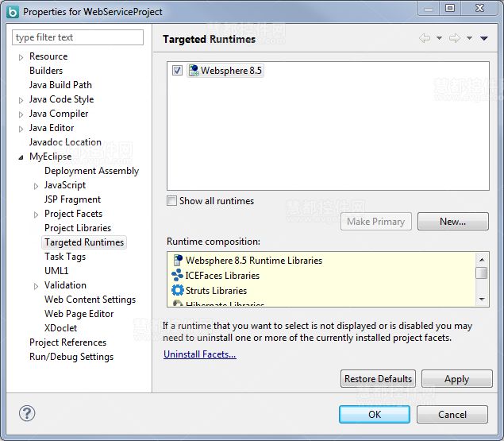Screen dimensions: 504x441
Task: Select Project Facets label
Action: coord(73,214)
